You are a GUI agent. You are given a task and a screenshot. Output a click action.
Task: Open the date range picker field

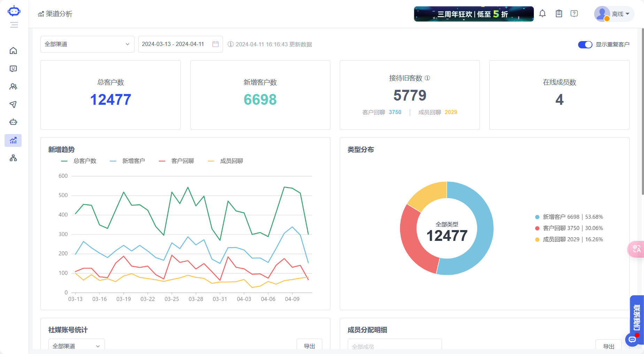[x=180, y=44]
